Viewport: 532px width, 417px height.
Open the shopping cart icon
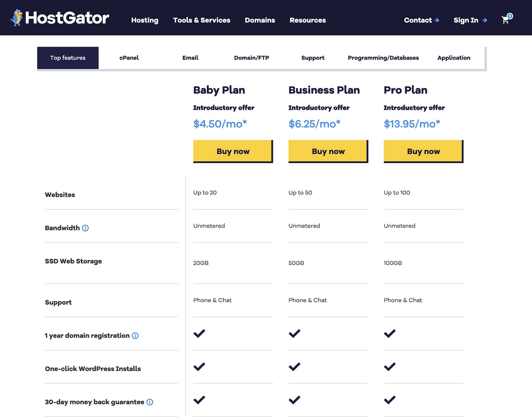[506, 19]
